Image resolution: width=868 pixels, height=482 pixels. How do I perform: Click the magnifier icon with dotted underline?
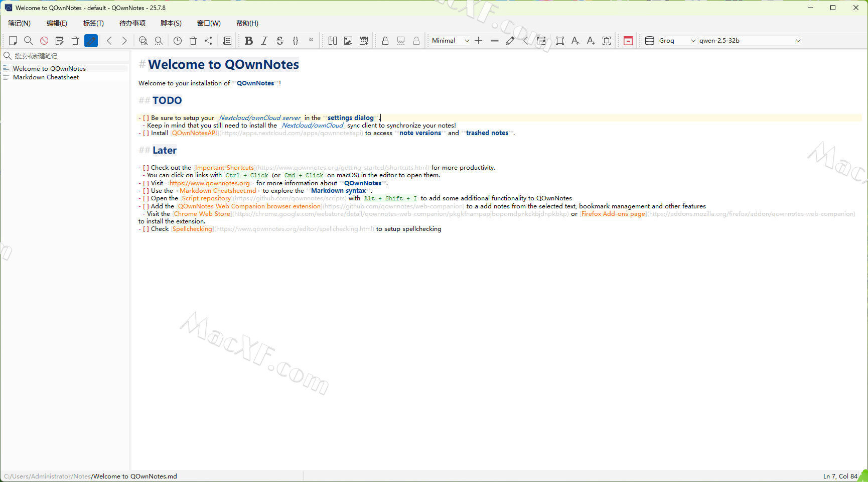(x=159, y=41)
